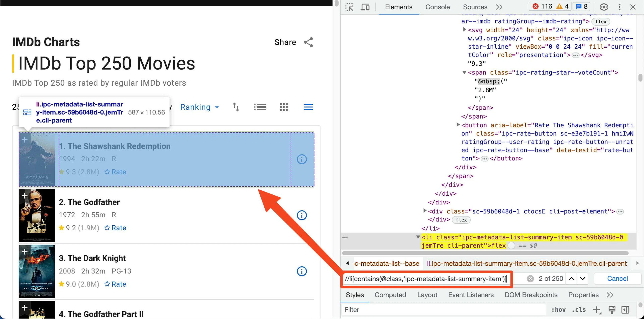Expand the cli-post-element div node
Image resolution: width=644 pixels, height=319 pixels.
424,211
